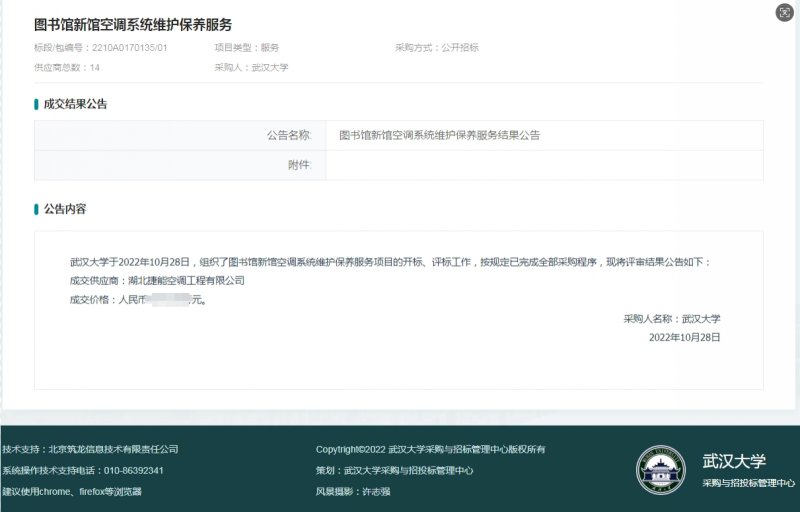This screenshot has height=512, width=800.
Task: Click the announcement name 图书馆新馆空调系统维护保养服务结果公告
Action: coord(439,135)
